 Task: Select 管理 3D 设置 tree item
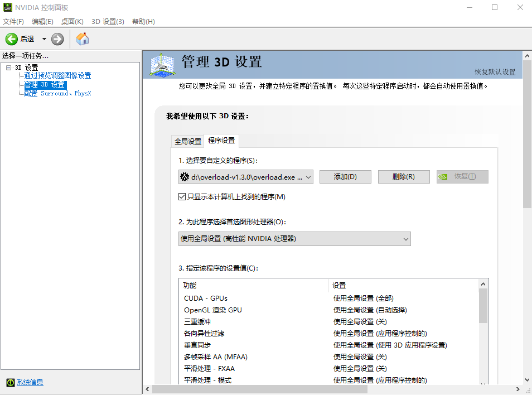[45, 84]
